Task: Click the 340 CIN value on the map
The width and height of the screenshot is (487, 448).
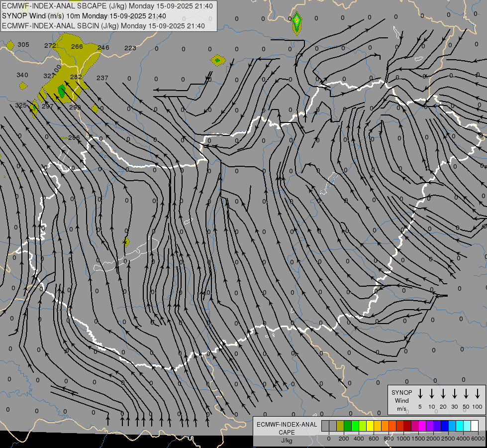Action: 22,75
